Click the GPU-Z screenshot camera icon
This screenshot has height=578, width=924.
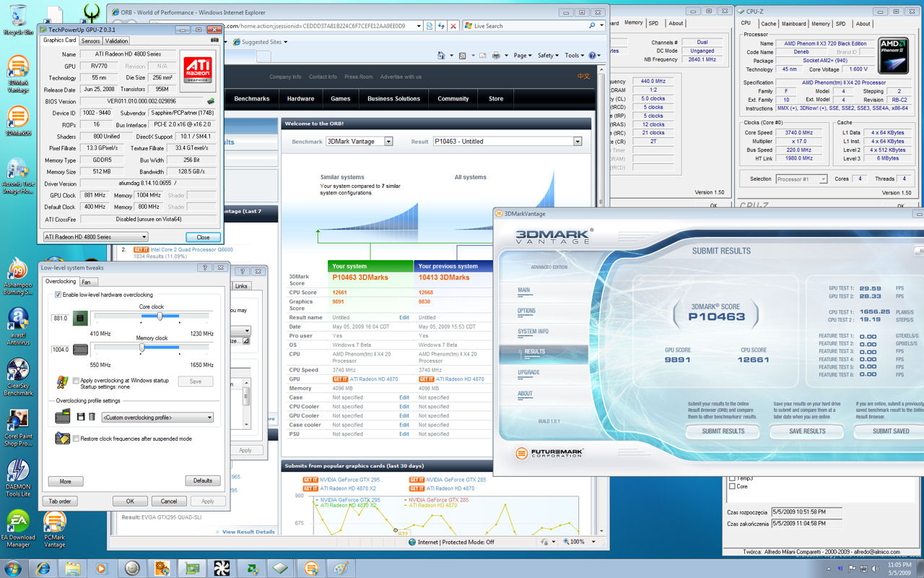pyautogui.click(x=214, y=40)
